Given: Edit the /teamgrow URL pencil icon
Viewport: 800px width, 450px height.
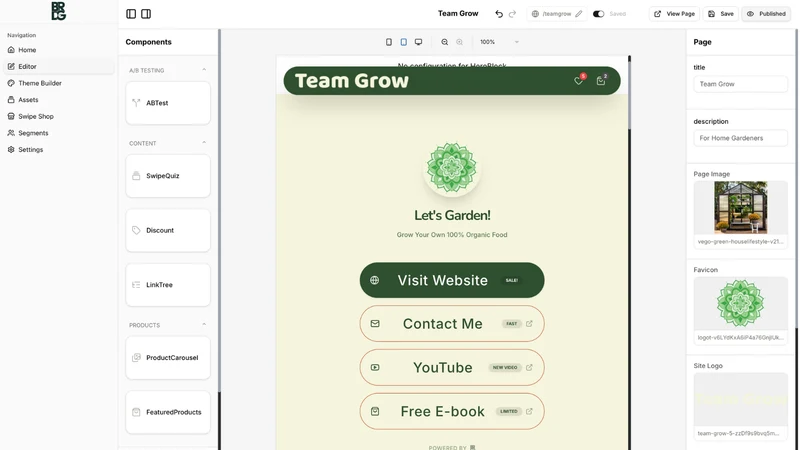Looking at the screenshot, I should coord(579,14).
